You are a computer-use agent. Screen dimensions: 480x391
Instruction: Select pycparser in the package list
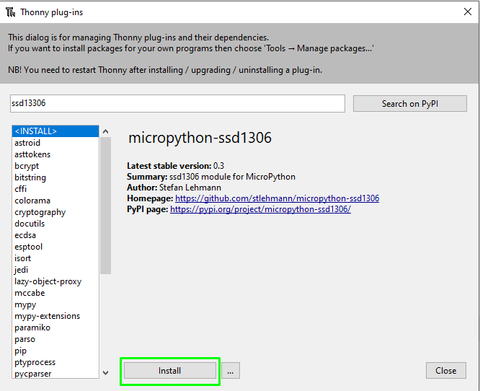coord(55,374)
